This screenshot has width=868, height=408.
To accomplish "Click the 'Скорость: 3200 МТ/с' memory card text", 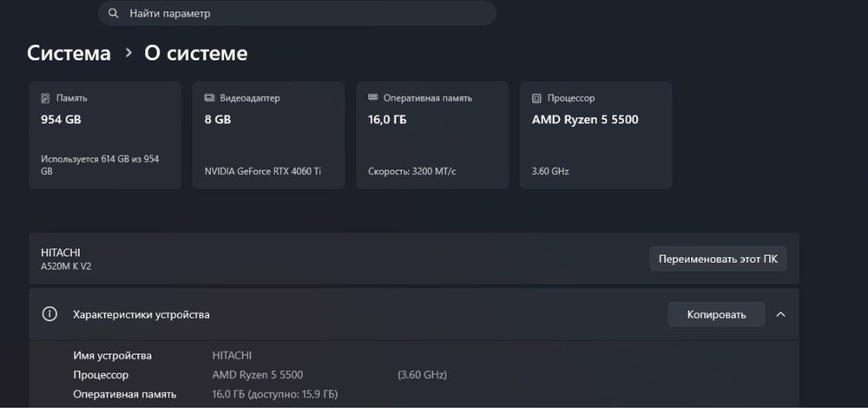I will click(412, 171).
